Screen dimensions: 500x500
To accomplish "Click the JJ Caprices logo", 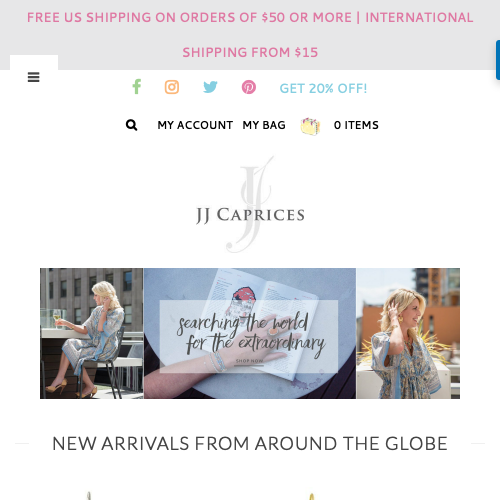I will pos(250,204).
